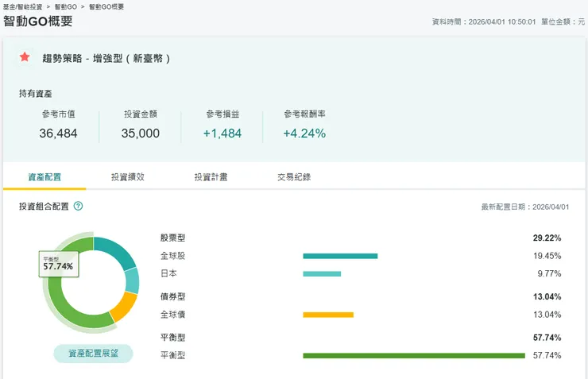
Task: Click the 參考損益 +1,484 value
Action: [x=222, y=133]
